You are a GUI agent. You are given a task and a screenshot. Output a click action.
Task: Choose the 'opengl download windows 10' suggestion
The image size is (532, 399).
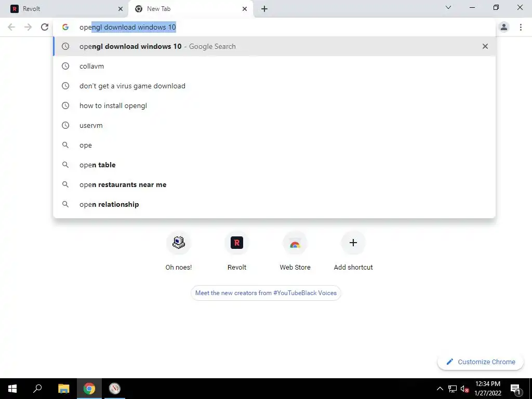point(274,46)
